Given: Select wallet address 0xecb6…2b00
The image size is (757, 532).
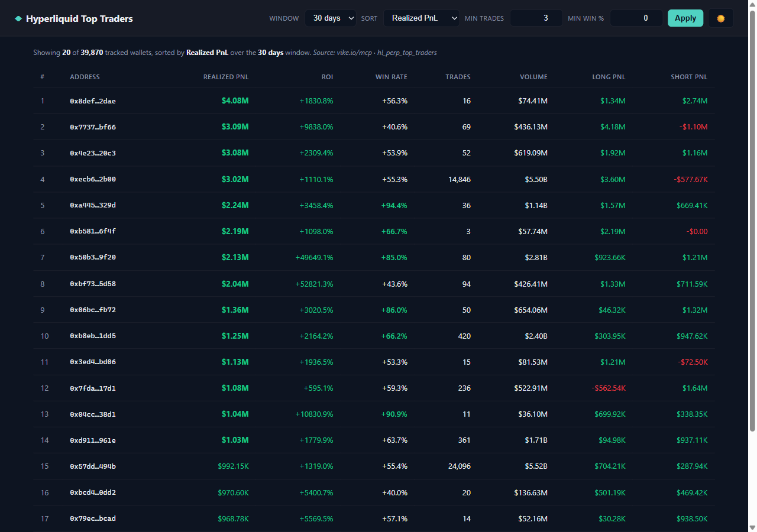Looking at the screenshot, I should click(93, 179).
